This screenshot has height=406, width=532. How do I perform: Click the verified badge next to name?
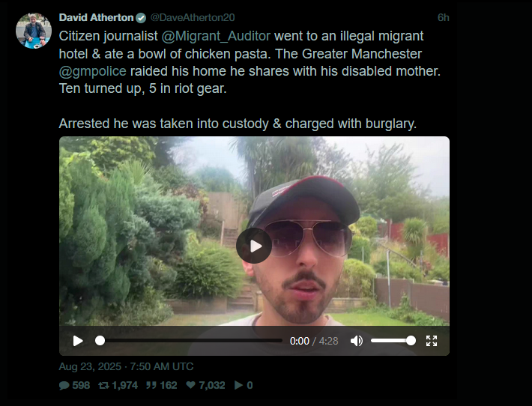(x=141, y=18)
